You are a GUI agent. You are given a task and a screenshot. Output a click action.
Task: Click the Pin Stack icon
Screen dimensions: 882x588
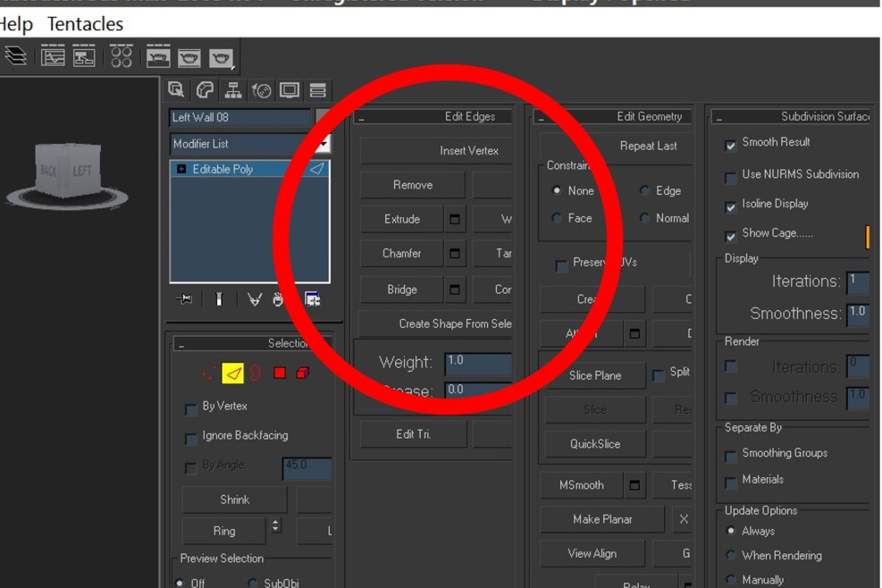point(185,299)
